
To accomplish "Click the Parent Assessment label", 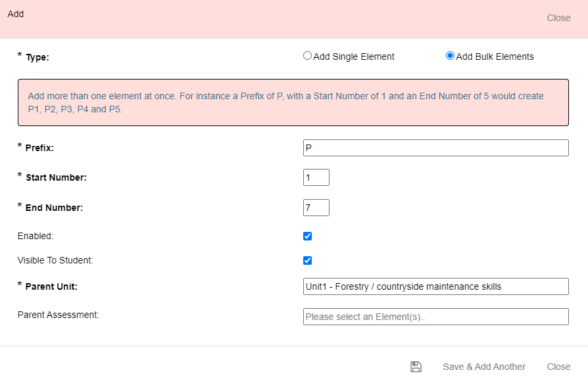I will pos(58,315).
